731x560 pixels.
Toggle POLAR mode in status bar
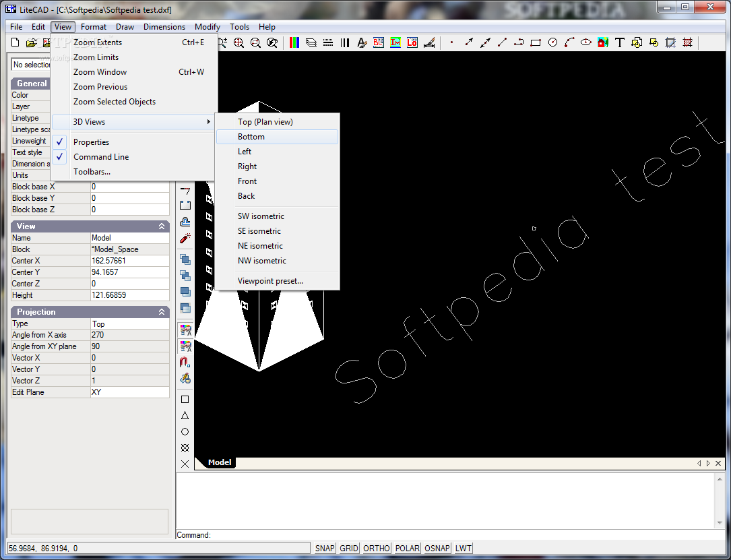[x=407, y=549]
